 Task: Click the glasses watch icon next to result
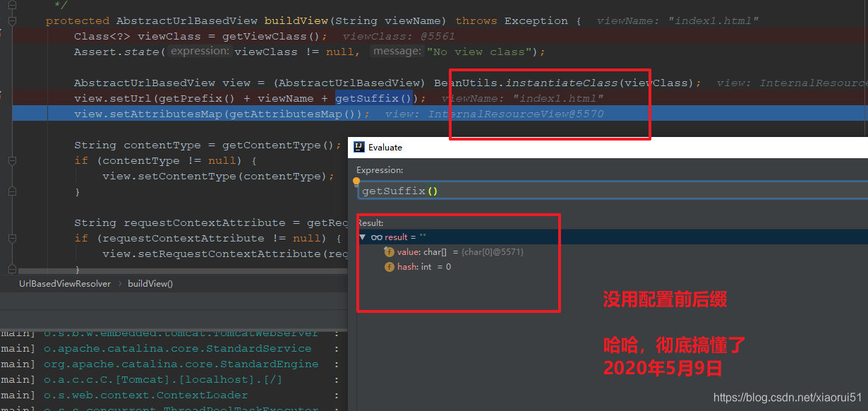tap(377, 237)
